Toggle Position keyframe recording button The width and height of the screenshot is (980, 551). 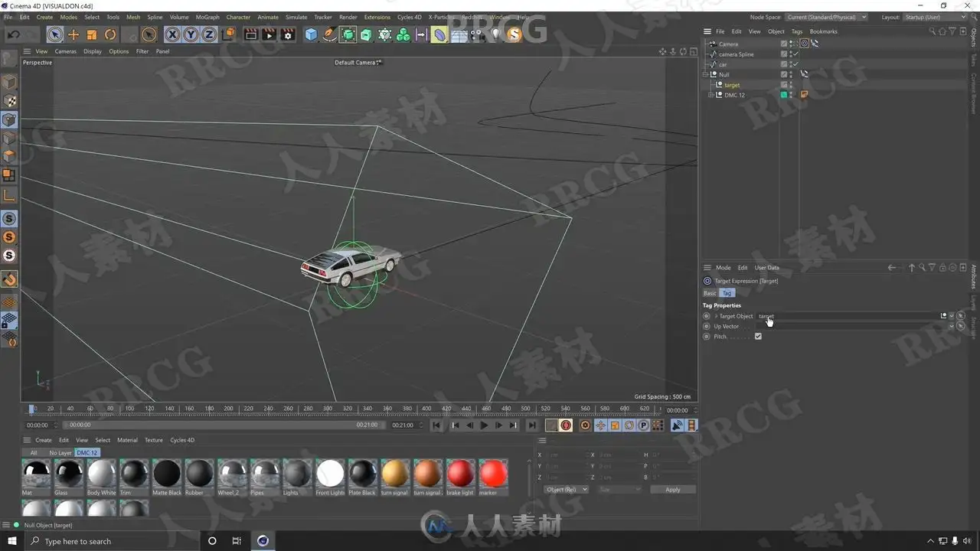coord(600,425)
